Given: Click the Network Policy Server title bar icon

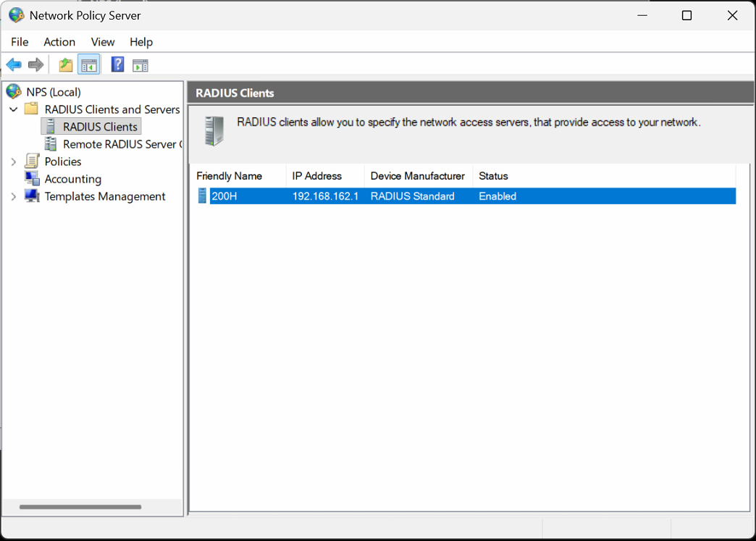Looking at the screenshot, I should point(16,15).
